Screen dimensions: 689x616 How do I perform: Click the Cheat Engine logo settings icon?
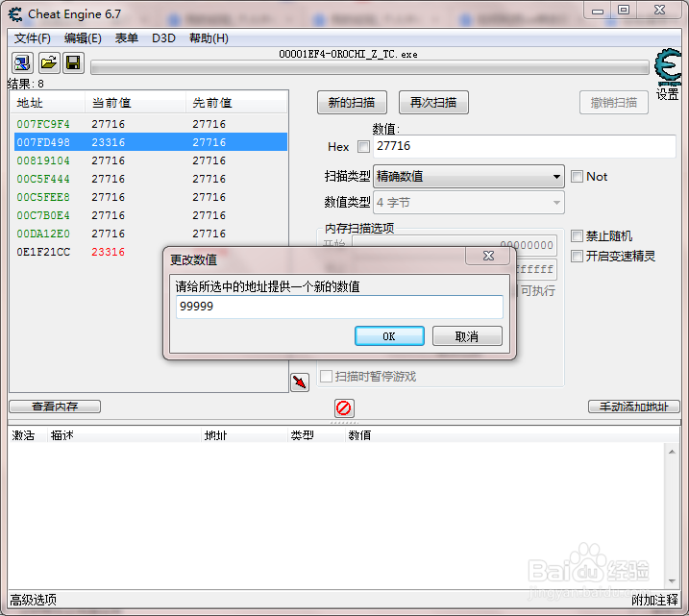669,66
